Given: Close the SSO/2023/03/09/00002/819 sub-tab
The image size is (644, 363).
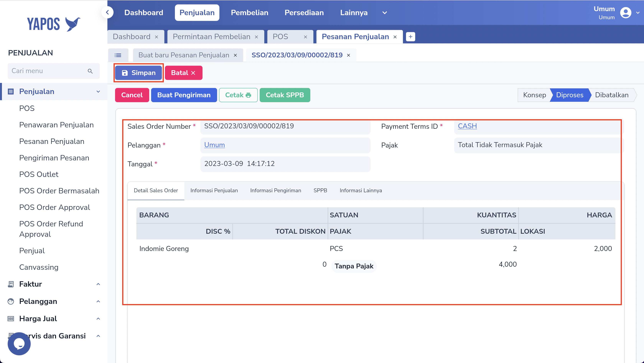Looking at the screenshot, I should click(x=348, y=55).
